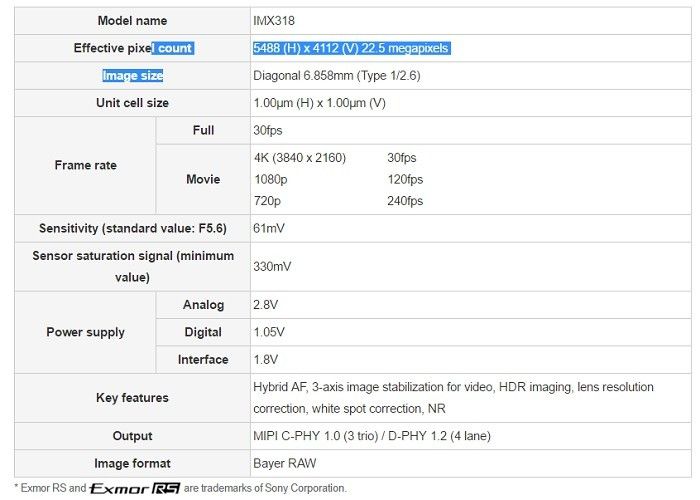Click the '4K (3840 x 2160)' entry
Viewport: 700px width, 500px height.
pos(300,158)
